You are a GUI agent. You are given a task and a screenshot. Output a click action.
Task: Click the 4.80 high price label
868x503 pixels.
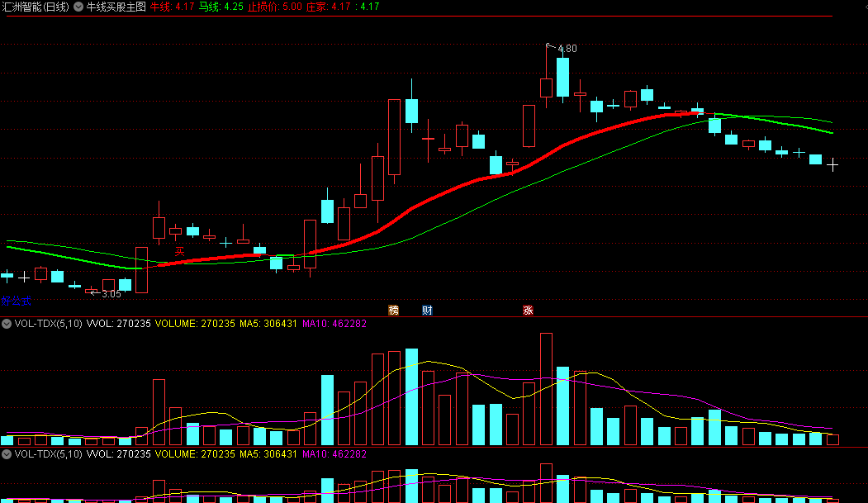click(567, 49)
